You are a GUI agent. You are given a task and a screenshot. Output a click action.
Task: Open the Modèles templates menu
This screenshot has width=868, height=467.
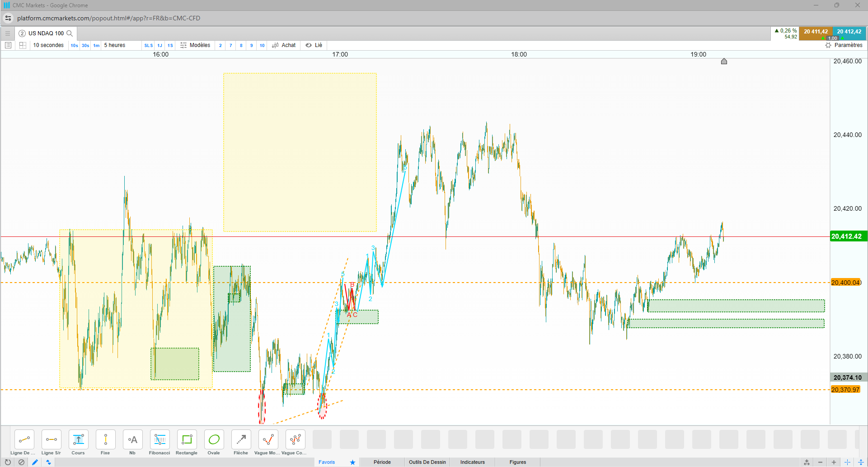click(x=195, y=45)
